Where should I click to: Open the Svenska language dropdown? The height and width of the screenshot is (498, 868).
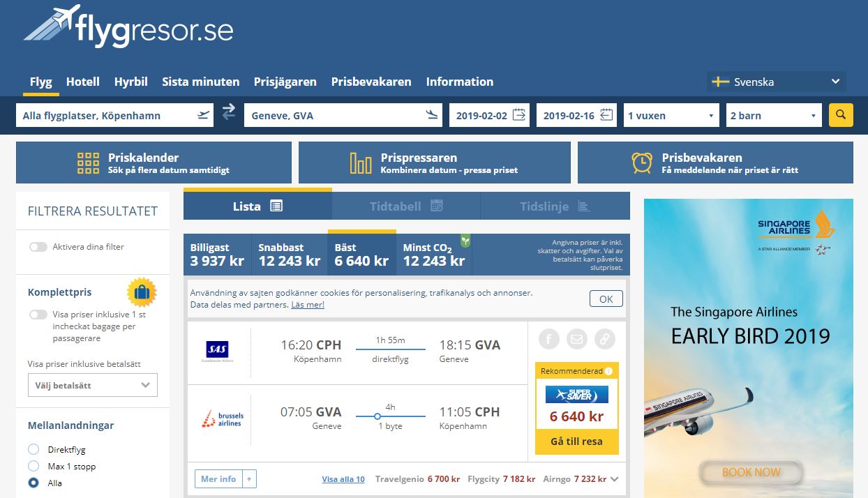tap(776, 82)
